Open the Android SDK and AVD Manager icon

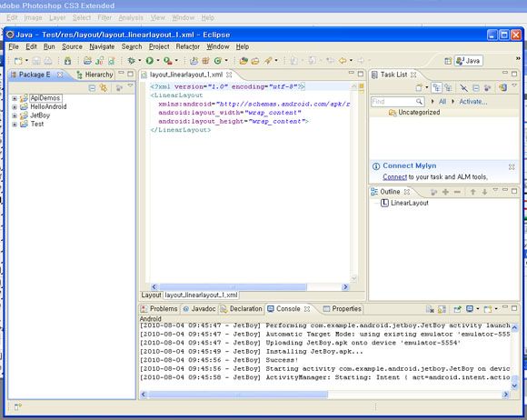tap(67, 61)
